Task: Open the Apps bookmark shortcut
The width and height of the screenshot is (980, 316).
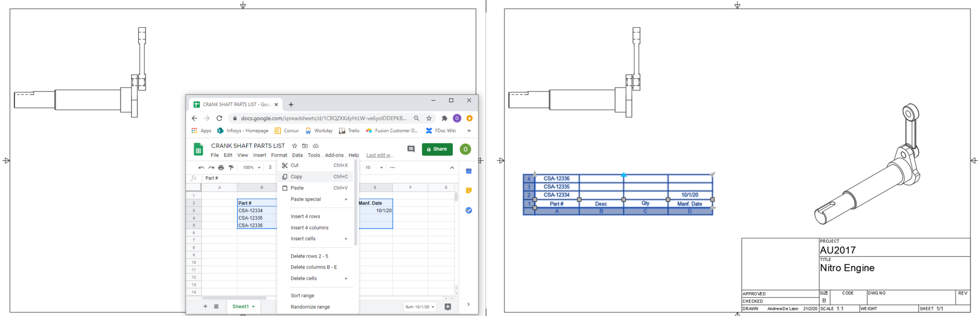Action: pyautogui.click(x=201, y=131)
